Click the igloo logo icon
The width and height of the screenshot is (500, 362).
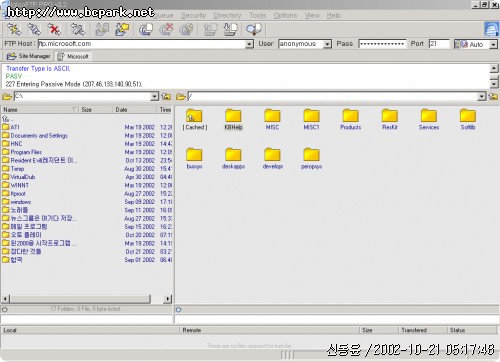pos(491,29)
